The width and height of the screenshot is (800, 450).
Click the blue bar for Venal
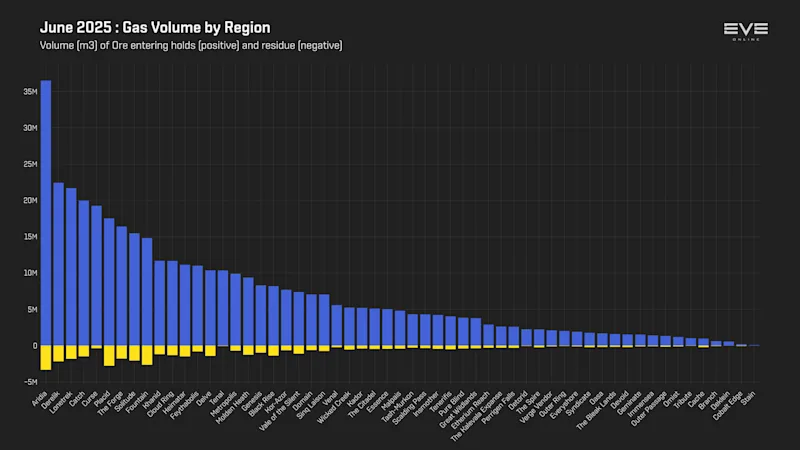click(x=337, y=325)
